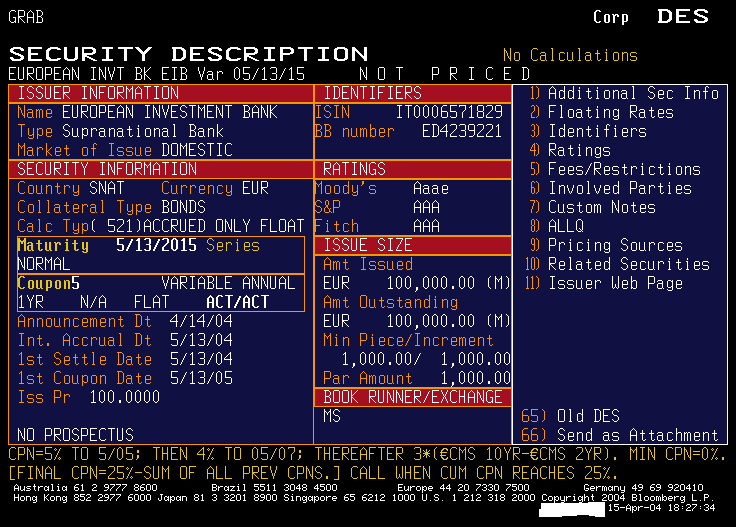
Task: Click Amt Outstanding EUR 100,000.00 value
Action: (417, 321)
